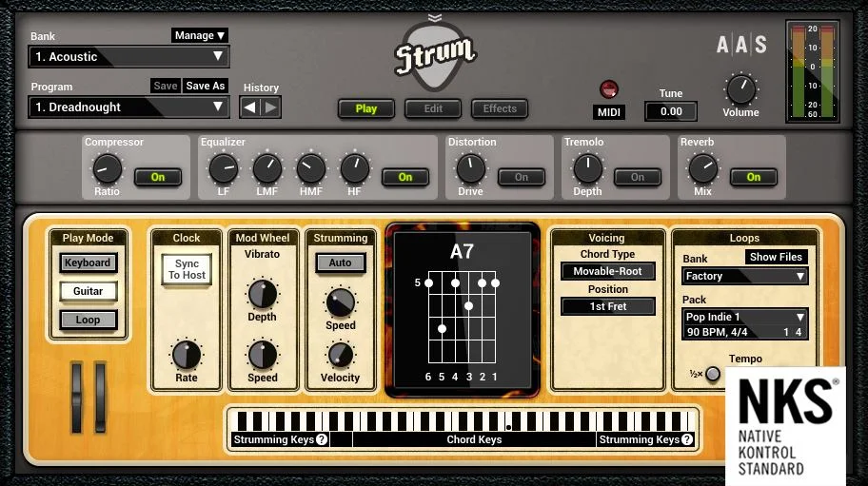This screenshot has width=868, height=486.
Task: Enable the Distortion effect
Action: click(521, 177)
